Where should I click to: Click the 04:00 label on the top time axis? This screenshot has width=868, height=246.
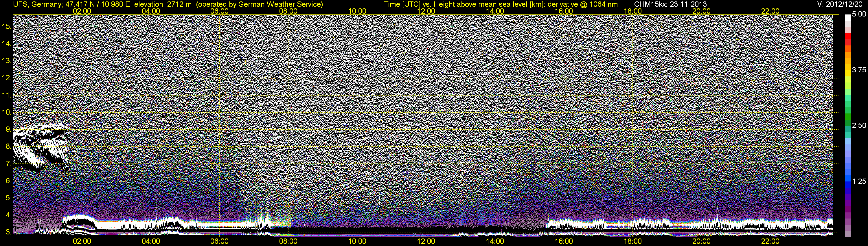click(x=151, y=11)
